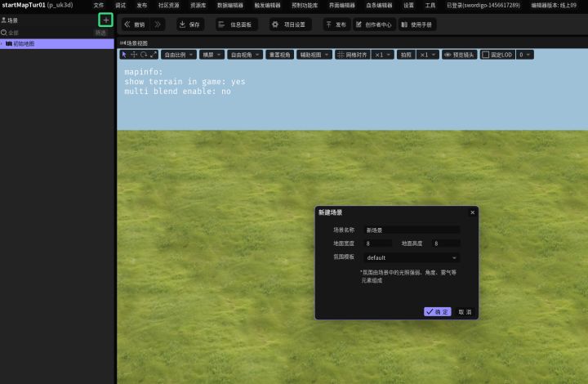Image resolution: width=588 pixels, height=384 pixels.
Task: Open the 氛围模板 default dropdown
Action: click(412, 257)
